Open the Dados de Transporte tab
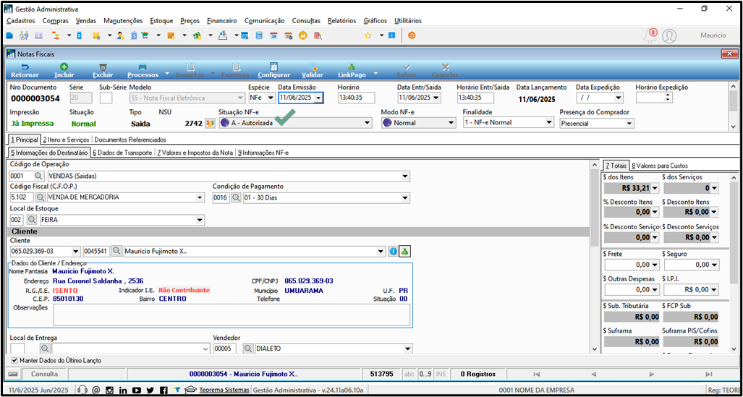 coord(122,153)
